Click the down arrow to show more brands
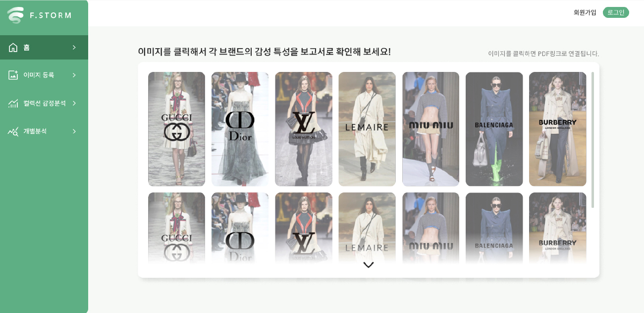Screen dimensions: 644x313 click(x=368, y=265)
